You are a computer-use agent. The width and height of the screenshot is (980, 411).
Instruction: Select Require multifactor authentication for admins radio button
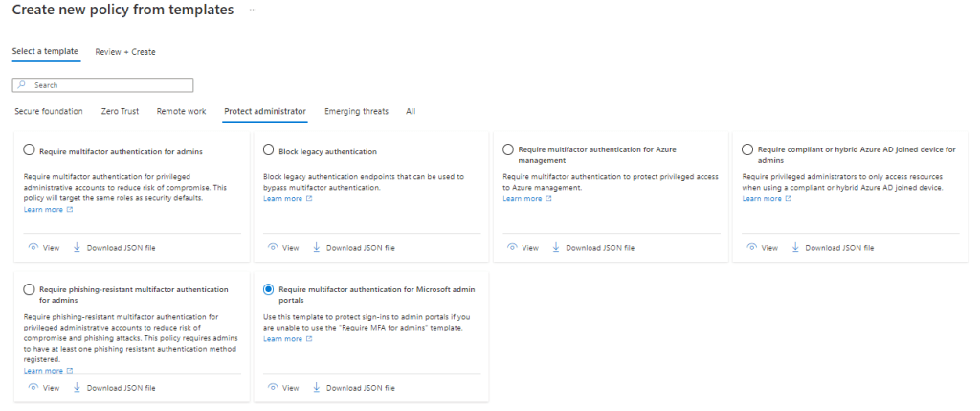30,150
